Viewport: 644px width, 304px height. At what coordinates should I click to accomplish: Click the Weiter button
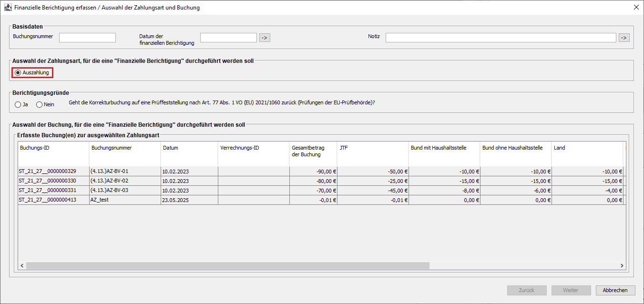[x=571, y=290]
